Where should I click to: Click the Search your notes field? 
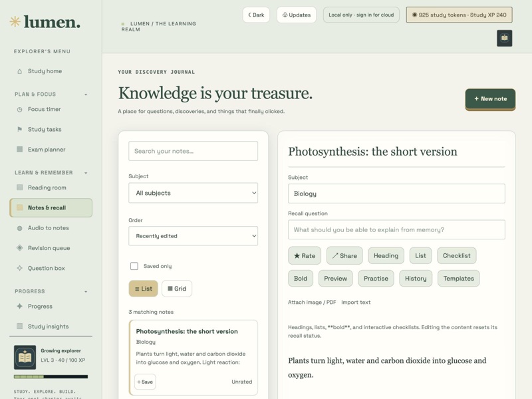(193, 151)
